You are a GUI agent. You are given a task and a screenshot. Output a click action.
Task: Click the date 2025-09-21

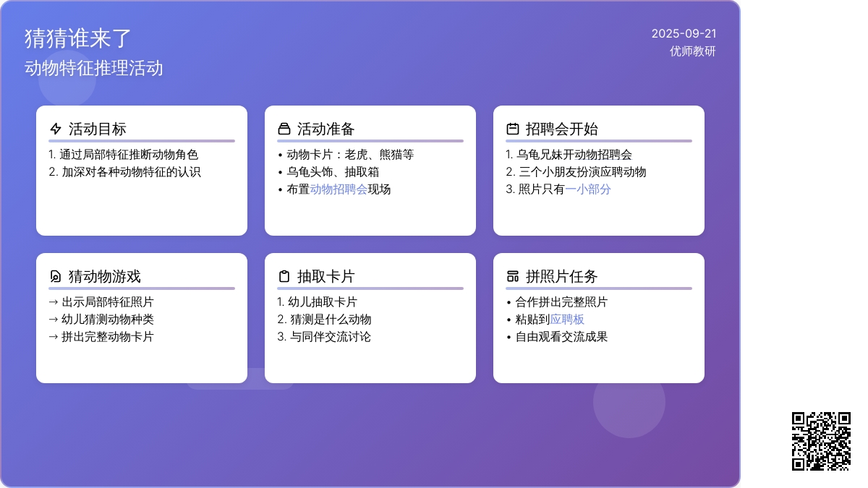[x=684, y=34]
